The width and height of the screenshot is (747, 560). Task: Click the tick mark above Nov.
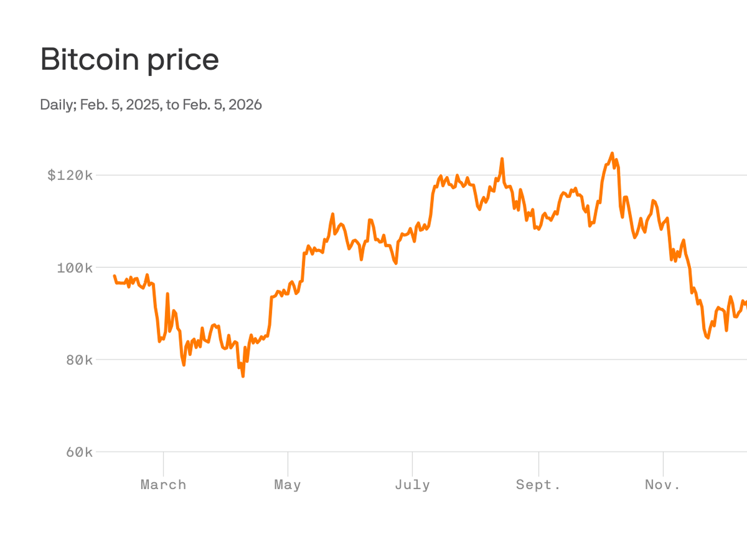[x=663, y=464]
